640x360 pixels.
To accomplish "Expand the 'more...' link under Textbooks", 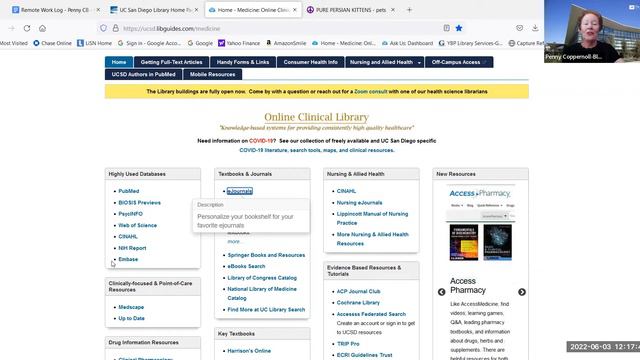I will tap(235, 242).
